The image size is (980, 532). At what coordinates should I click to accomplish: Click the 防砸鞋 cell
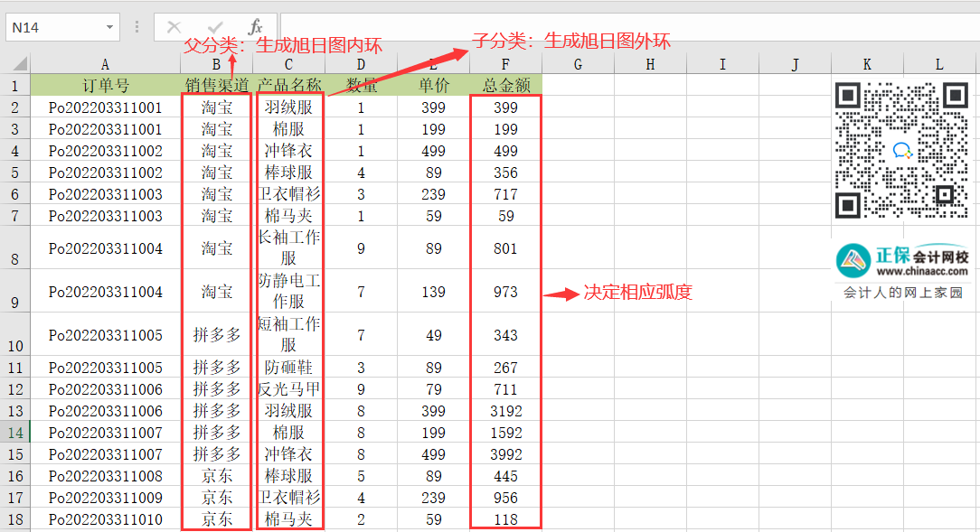pyautogui.click(x=288, y=367)
